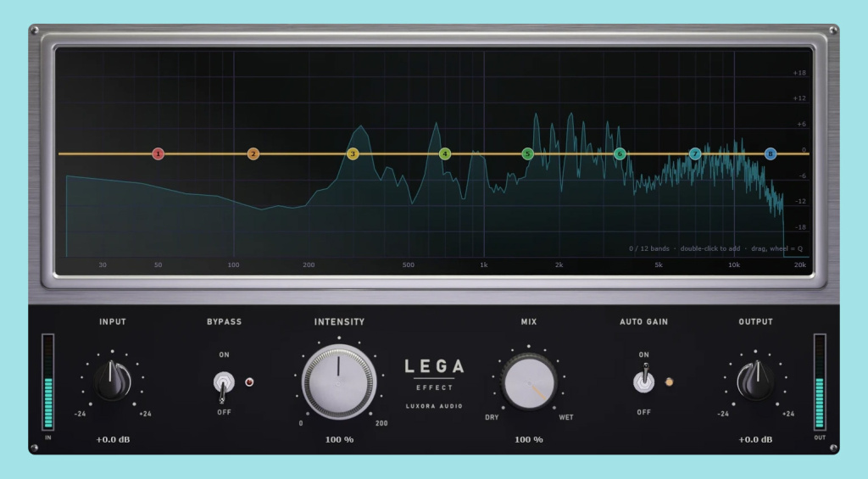Click the 5k frequency axis label
Image resolution: width=868 pixels, height=479 pixels.
[659, 265]
